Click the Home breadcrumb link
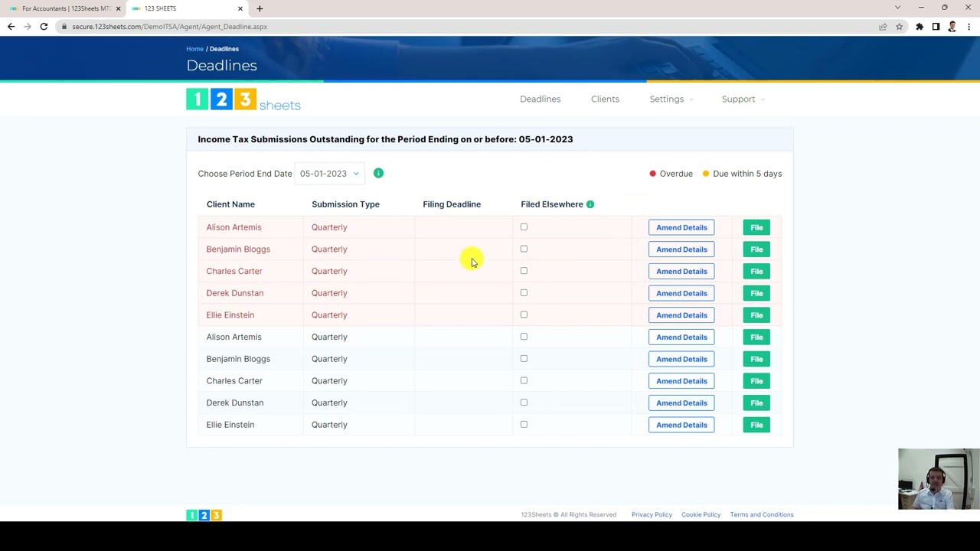This screenshot has width=980, height=551. click(194, 49)
